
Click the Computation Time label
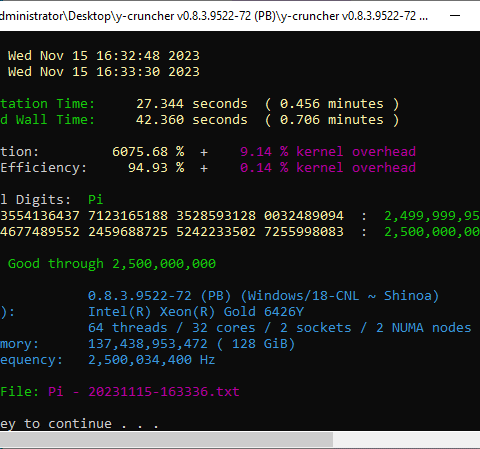tap(47, 104)
